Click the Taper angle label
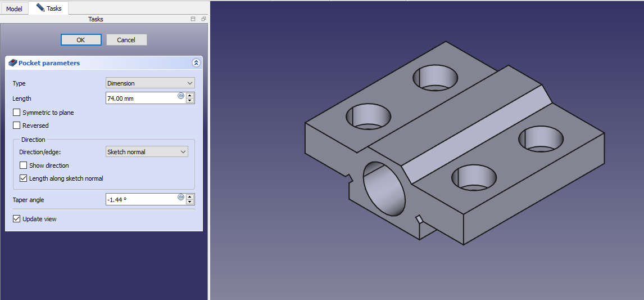 pos(28,200)
